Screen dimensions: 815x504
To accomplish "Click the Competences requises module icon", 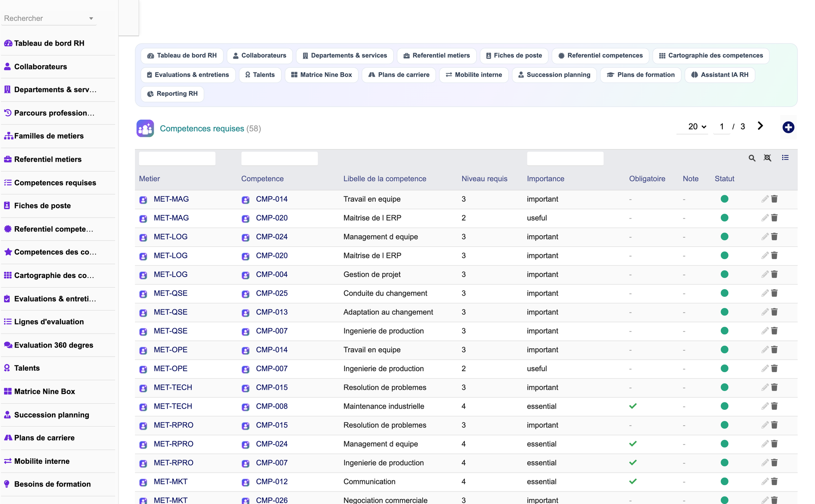I will click(x=145, y=129).
